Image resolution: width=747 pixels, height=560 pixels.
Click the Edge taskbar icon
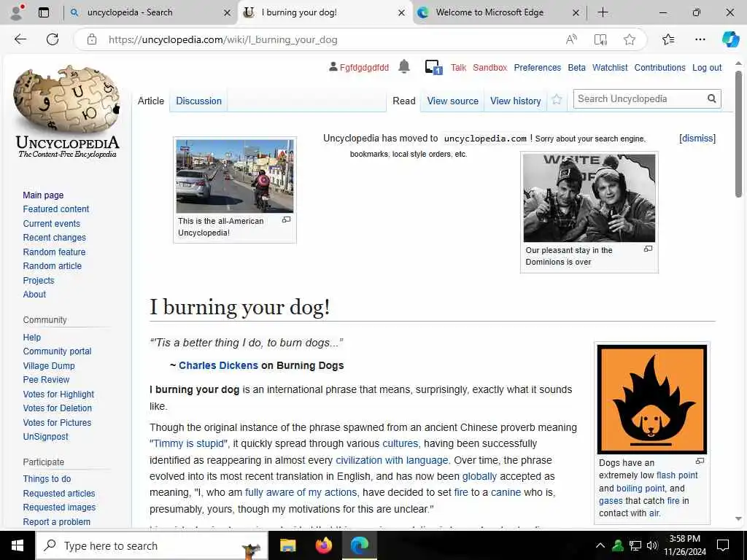[360, 545]
